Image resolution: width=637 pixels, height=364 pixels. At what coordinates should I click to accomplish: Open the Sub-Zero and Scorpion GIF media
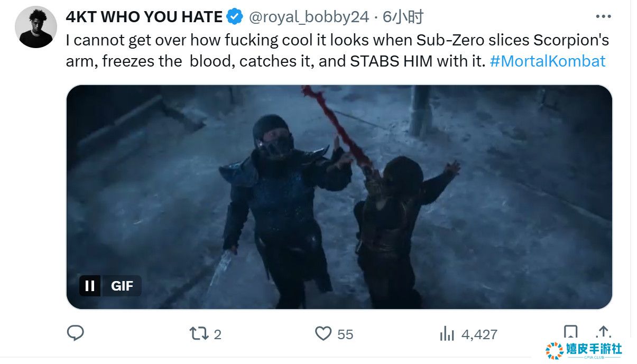tap(339, 197)
